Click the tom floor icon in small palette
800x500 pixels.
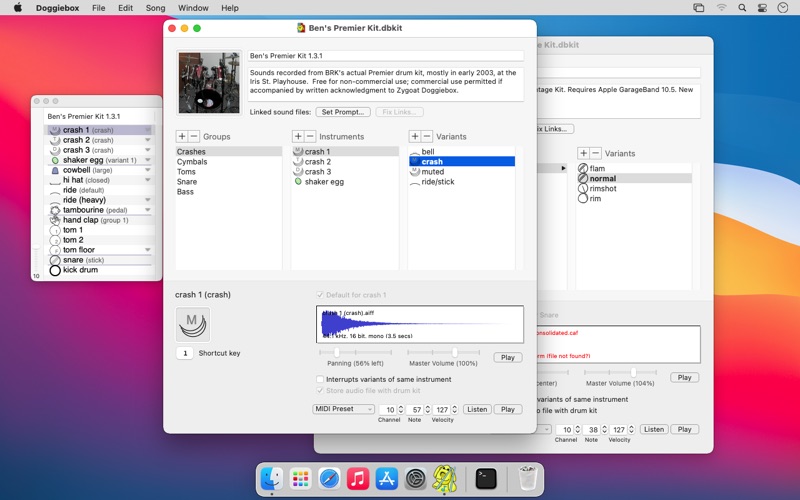coord(55,250)
